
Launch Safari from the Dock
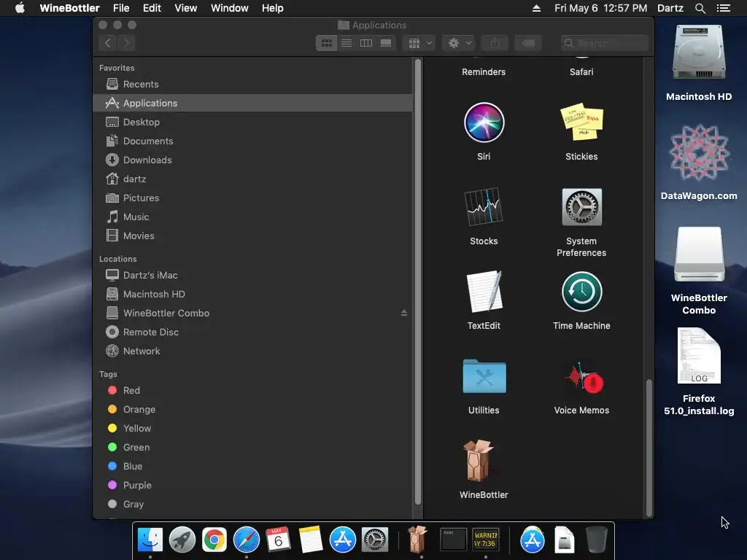tap(247, 540)
